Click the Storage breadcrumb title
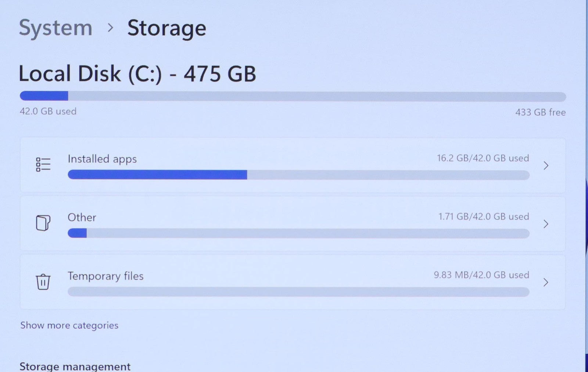 click(x=166, y=28)
